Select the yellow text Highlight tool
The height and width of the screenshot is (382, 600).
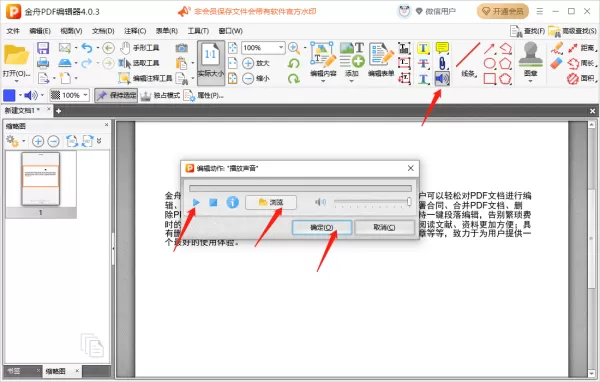click(x=423, y=48)
